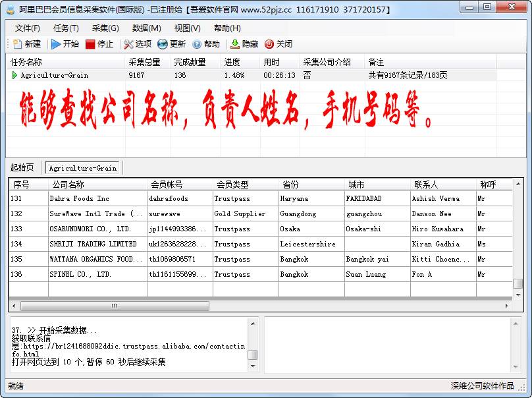Click the app icon in the title bar

click(11, 9)
